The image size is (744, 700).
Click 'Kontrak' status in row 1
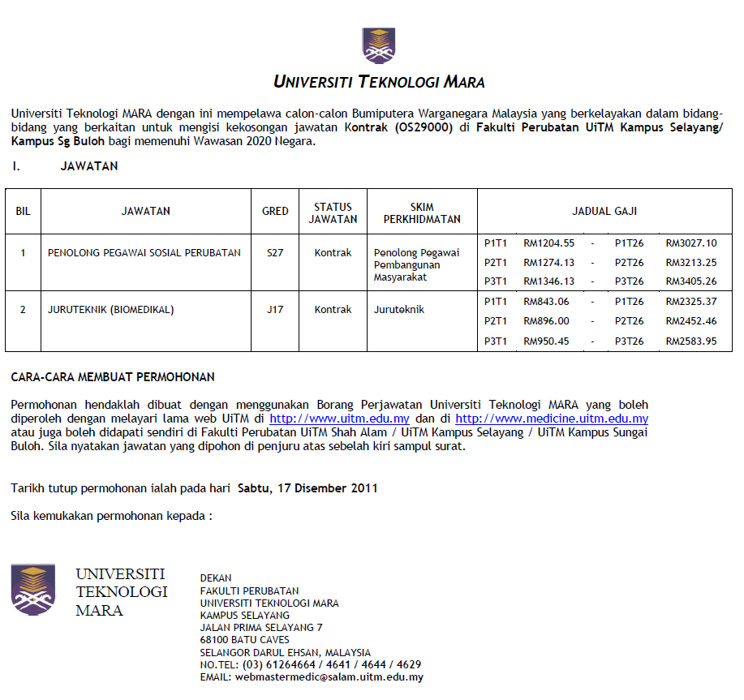[333, 253]
